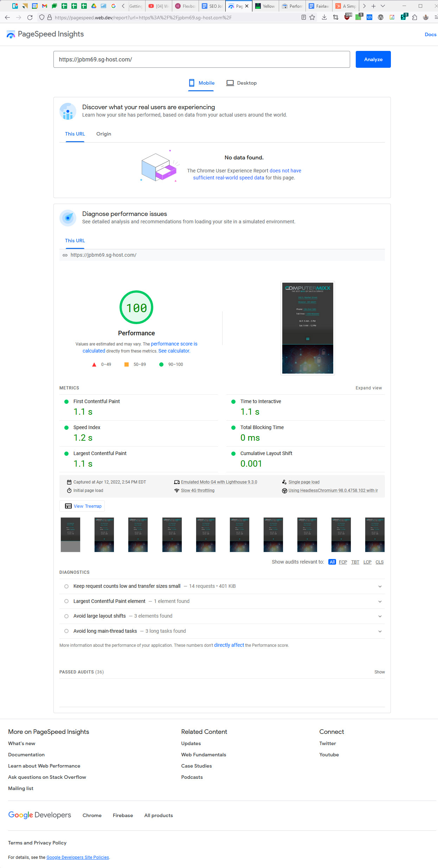Click the PageSpeed Insights logo icon

[x=11, y=34]
